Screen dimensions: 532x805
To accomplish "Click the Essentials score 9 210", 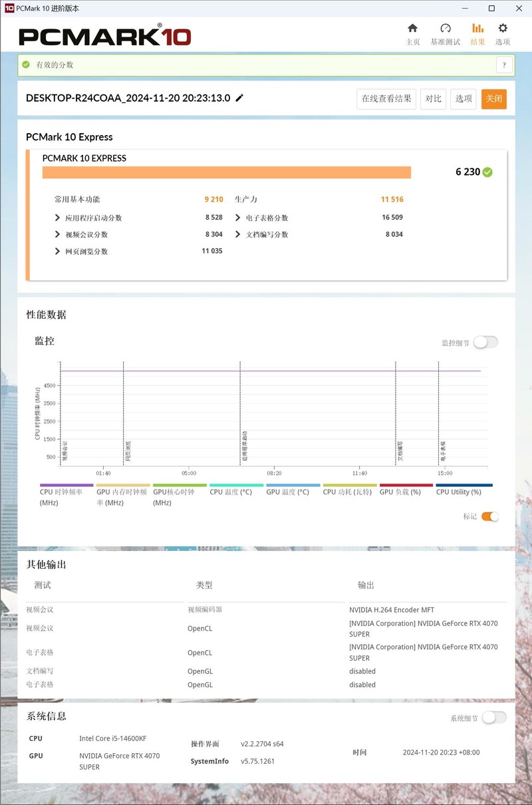I will (213, 199).
